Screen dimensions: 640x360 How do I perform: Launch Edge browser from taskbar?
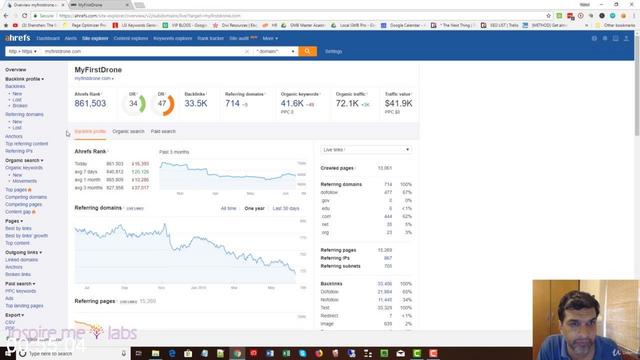(x=172, y=353)
